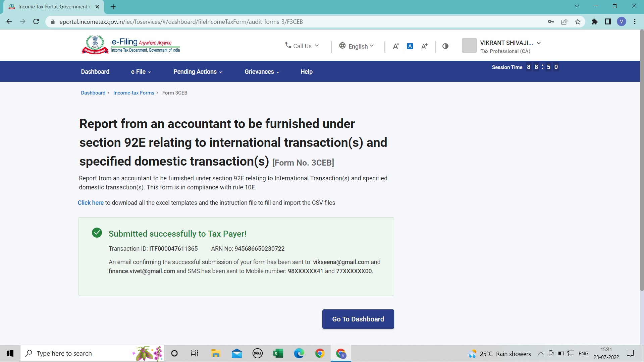
Task: Click the Call Us phone icon
Action: pos(288,46)
